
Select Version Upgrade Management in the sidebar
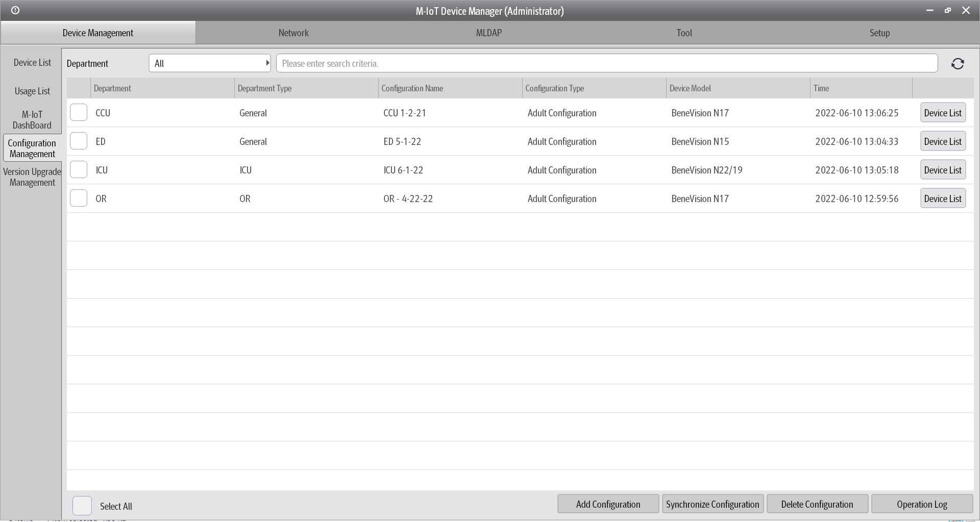[32, 177]
